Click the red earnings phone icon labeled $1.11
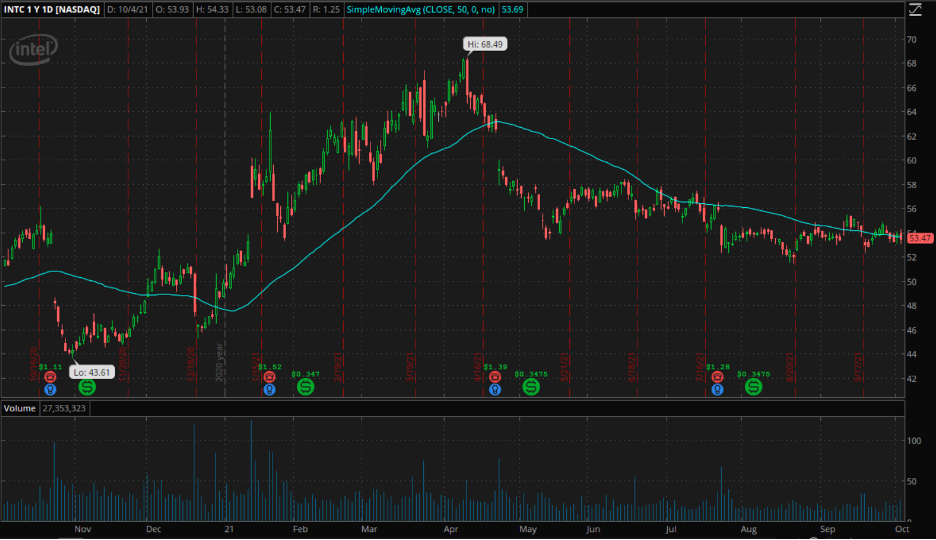 [50, 377]
